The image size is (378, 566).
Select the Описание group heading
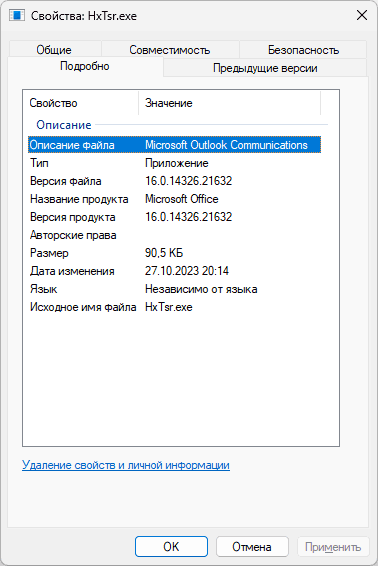click(64, 125)
